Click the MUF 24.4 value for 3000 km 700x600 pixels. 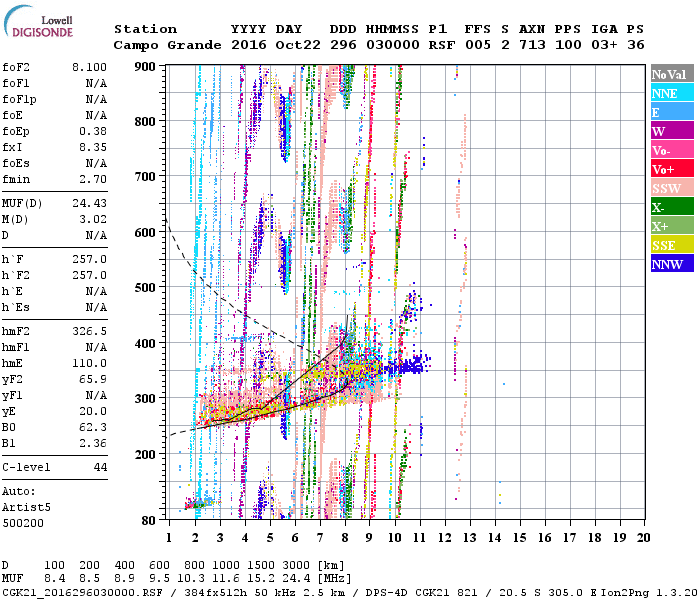(296, 578)
